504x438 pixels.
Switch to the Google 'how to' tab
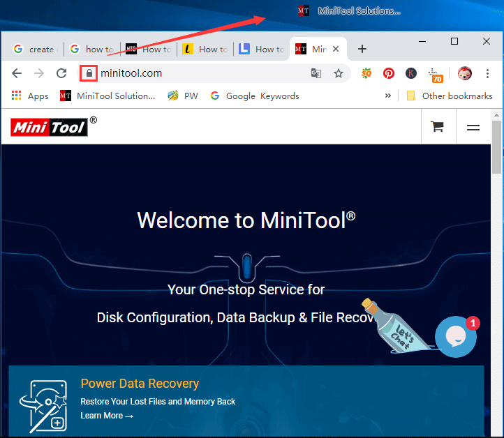point(92,49)
